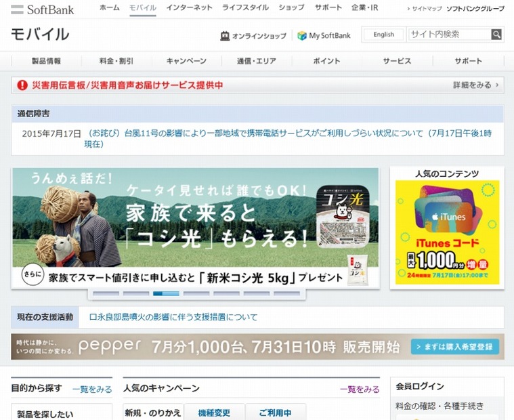Click the 現在の支援活動 label
The image size is (514, 420).
pos(45,317)
